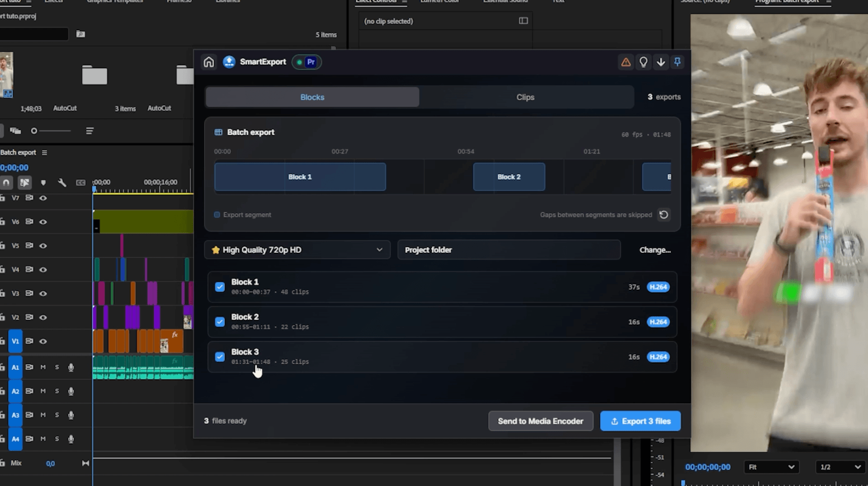The height and width of the screenshot is (486, 868).
Task: Click Send to Media Encoder
Action: tap(540, 421)
